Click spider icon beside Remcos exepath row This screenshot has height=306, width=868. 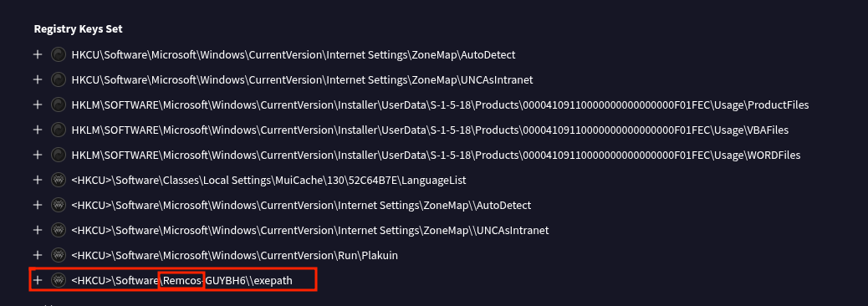pos(59,280)
